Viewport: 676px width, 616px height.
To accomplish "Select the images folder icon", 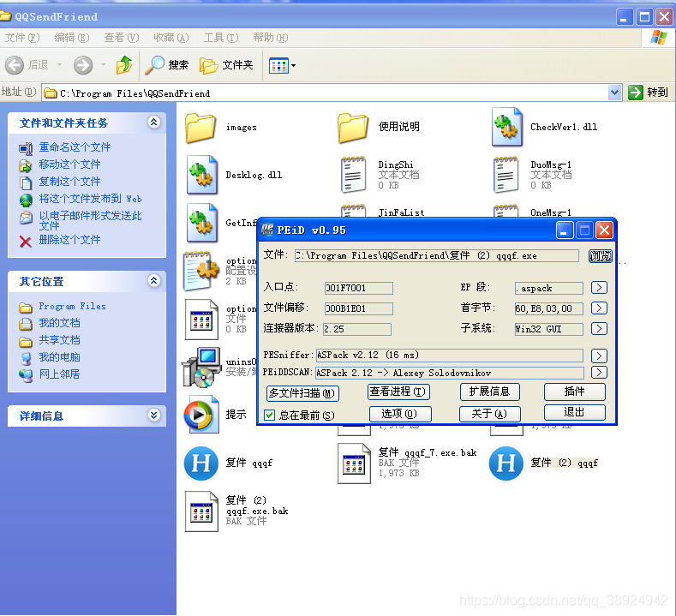I will [200, 128].
